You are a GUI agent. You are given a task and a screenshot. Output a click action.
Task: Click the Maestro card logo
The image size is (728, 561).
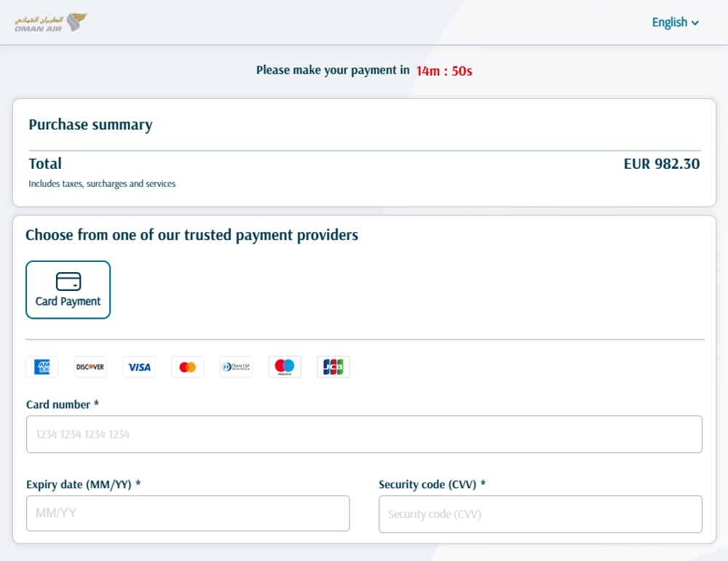[285, 367]
